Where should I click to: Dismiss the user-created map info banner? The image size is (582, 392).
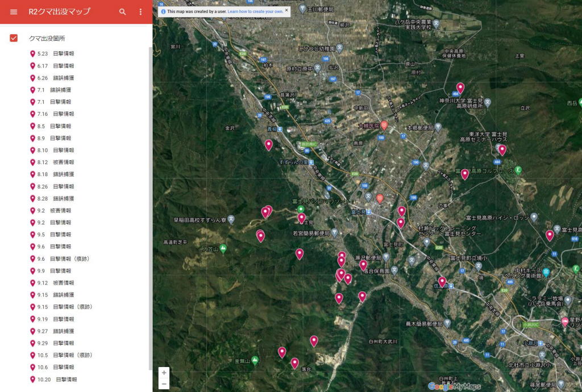point(286,10)
